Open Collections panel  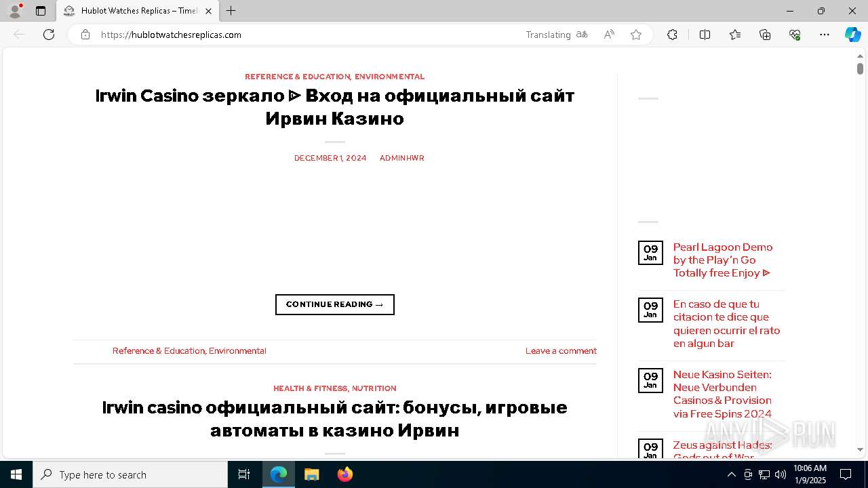(x=765, y=35)
